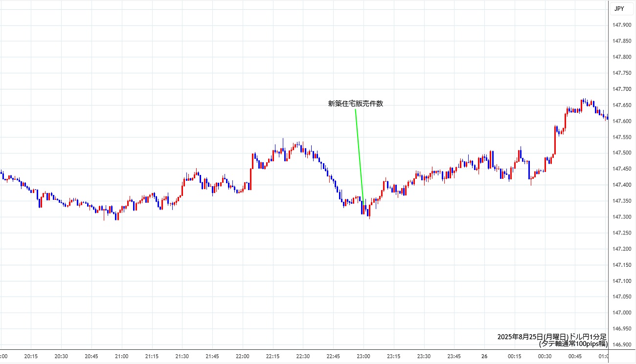Click the 21:15 time axis label
The height and width of the screenshot is (364, 636).
152,357
